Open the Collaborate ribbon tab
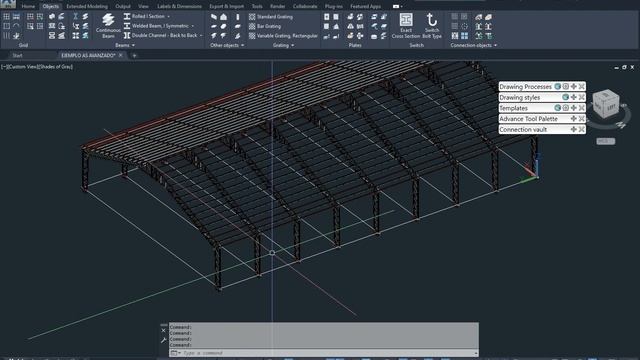 (305, 6)
